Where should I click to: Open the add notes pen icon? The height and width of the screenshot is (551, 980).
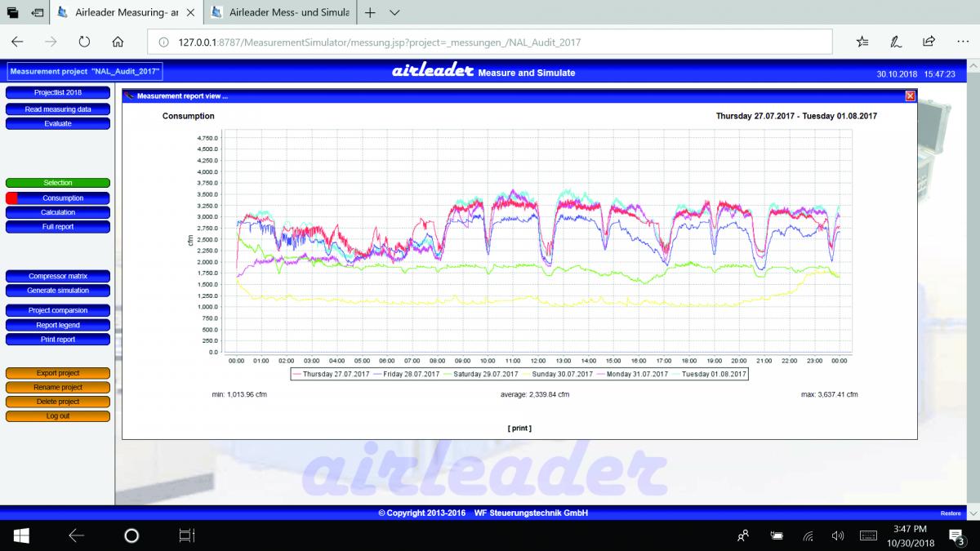[x=896, y=42]
